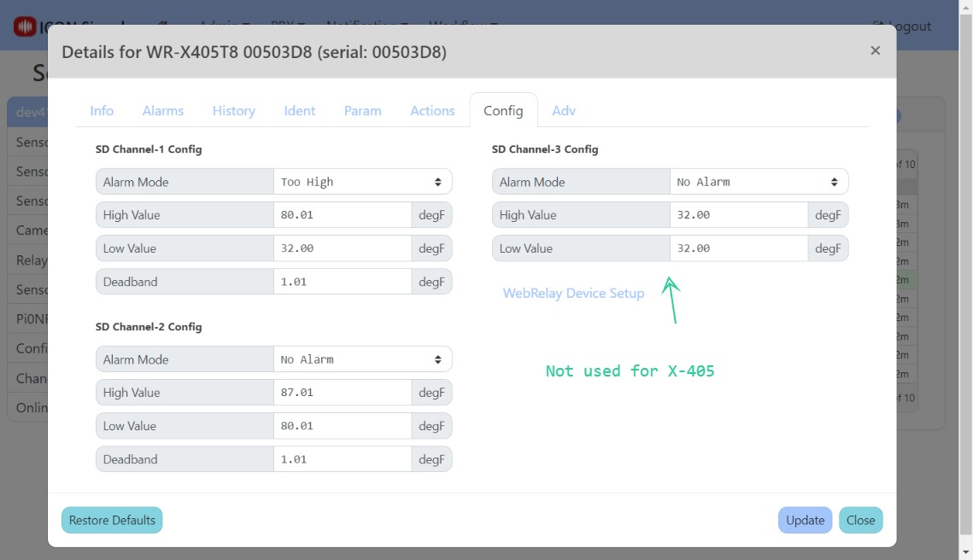Click the close X icon on the dialog
Image resolution: width=973 pixels, height=560 pixels.
876,50
